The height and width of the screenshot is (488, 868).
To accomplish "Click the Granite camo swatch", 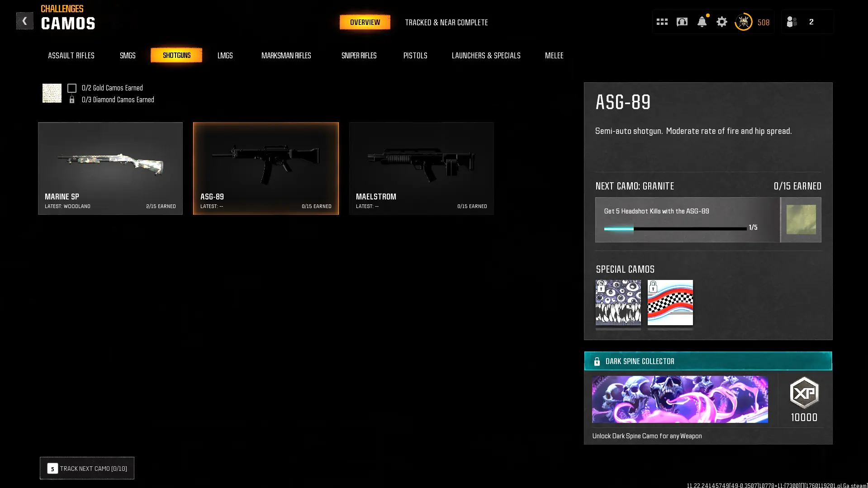I will (801, 220).
